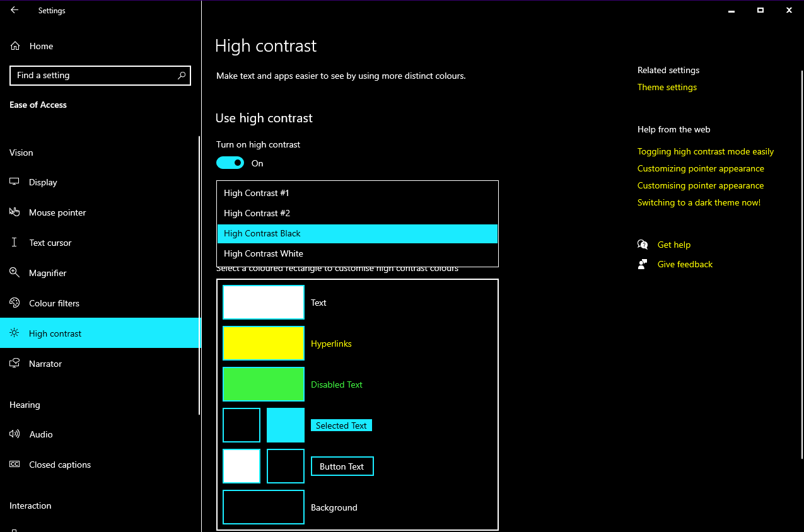Choose High Contrast #2 theme
This screenshot has height=532, width=804.
(x=358, y=213)
